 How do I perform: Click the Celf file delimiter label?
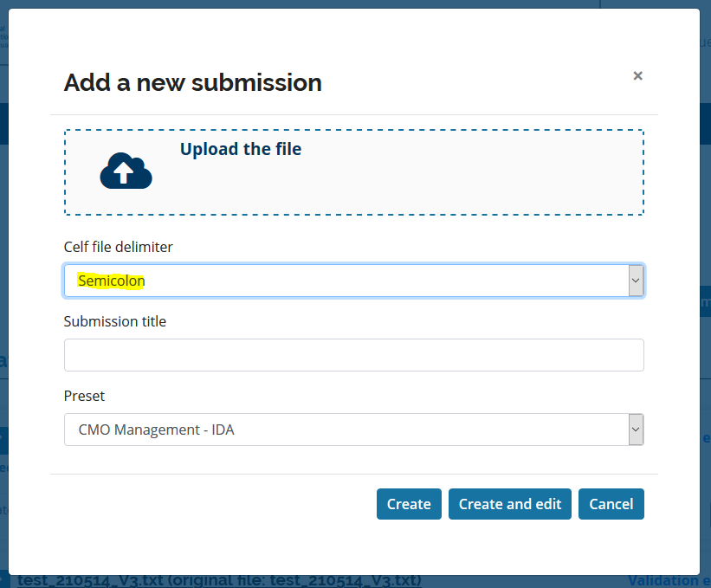[118, 247]
